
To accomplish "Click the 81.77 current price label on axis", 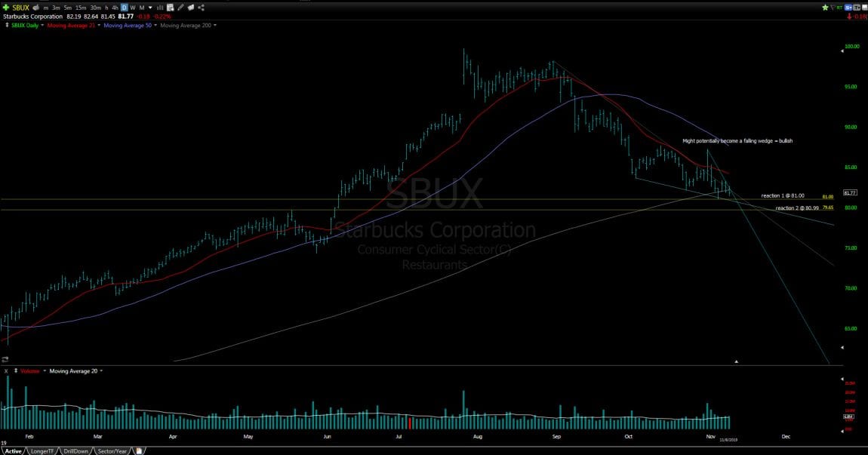I will pos(850,192).
